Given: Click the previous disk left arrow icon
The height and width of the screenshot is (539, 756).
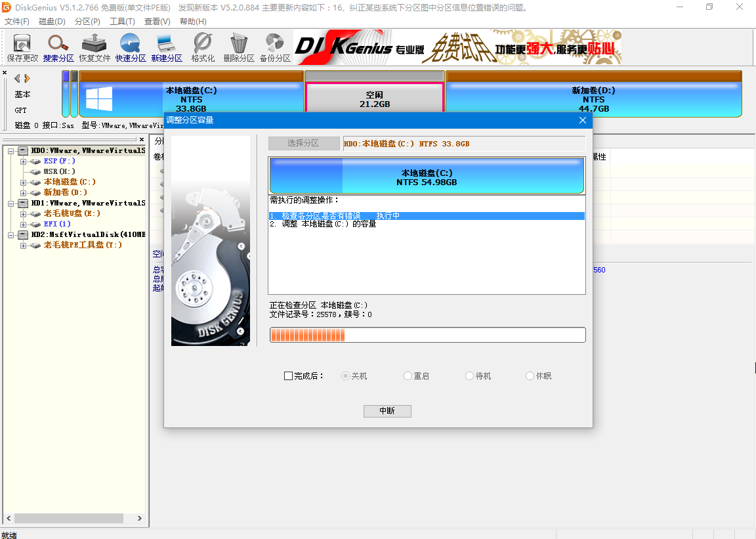Looking at the screenshot, I should tap(17, 78).
